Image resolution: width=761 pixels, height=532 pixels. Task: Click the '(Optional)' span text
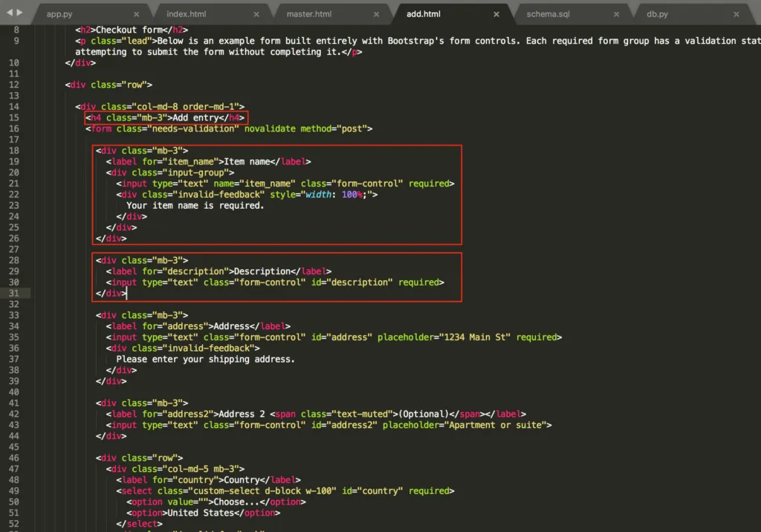[x=424, y=414]
